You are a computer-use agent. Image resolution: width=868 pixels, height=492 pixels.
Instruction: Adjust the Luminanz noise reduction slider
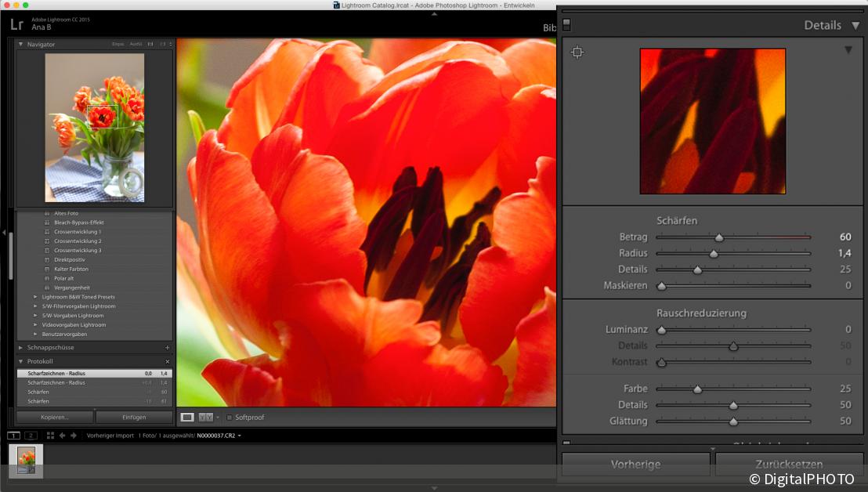click(661, 330)
